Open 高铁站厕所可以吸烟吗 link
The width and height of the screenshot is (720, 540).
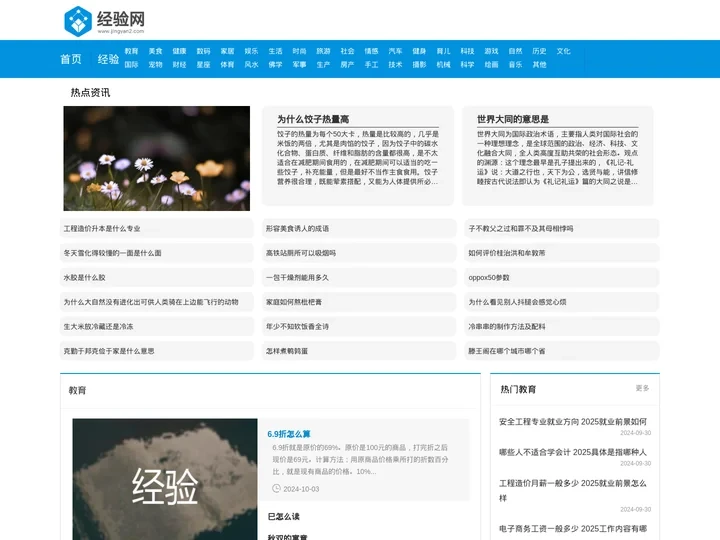pyautogui.click(x=301, y=253)
